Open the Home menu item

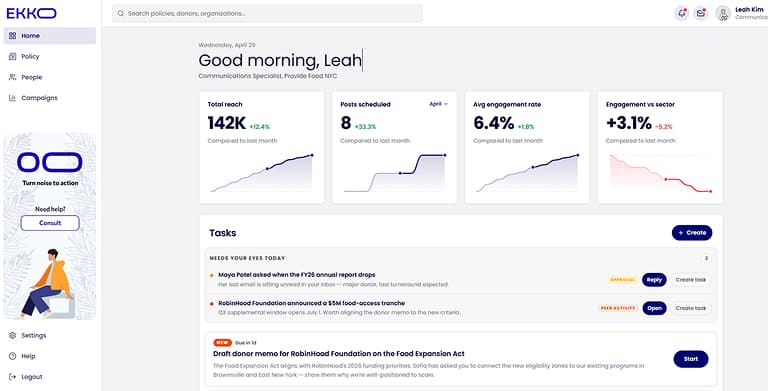[x=50, y=36]
